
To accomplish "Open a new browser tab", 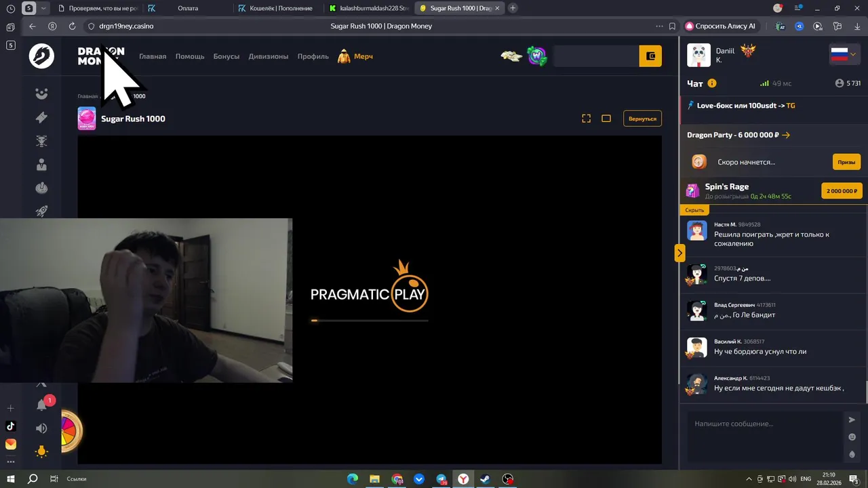I will click(x=513, y=8).
